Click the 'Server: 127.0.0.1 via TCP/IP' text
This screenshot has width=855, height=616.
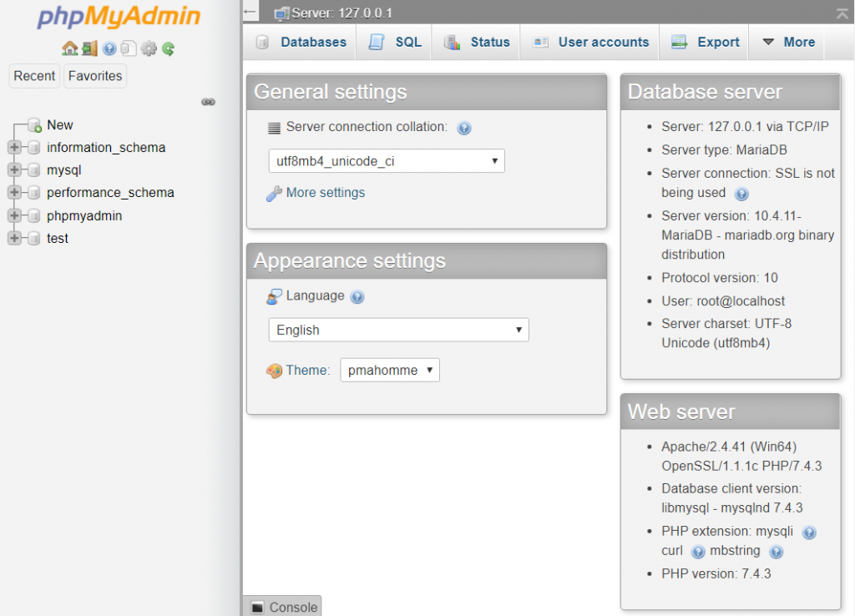[745, 127]
